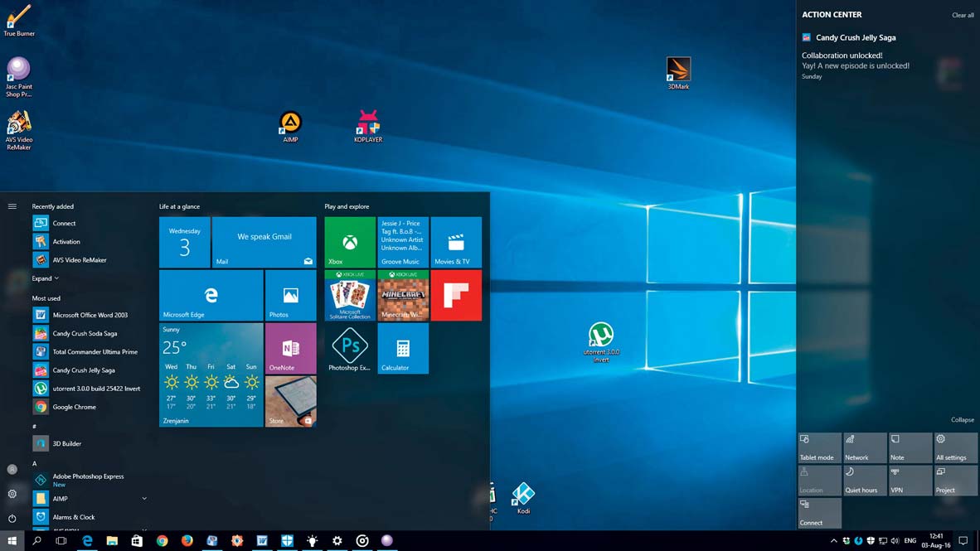Open the Microsoft Solitaire Collection tile

(x=349, y=296)
